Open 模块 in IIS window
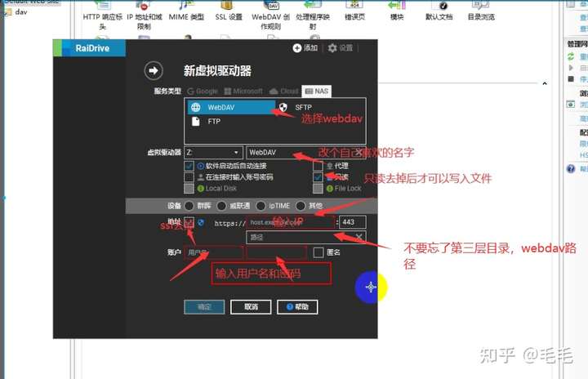This screenshot has height=379, width=588. pyautogui.click(x=397, y=11)
